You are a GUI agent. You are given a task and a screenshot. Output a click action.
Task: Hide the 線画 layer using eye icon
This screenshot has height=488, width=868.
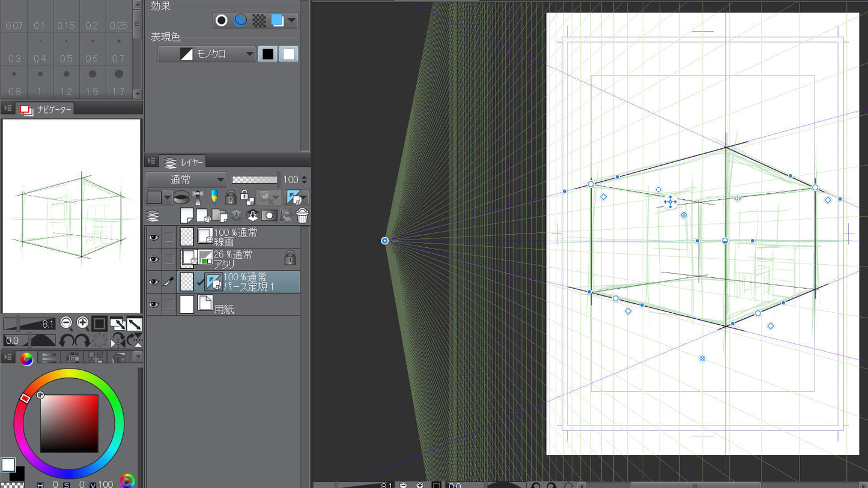tap(154, 237)
